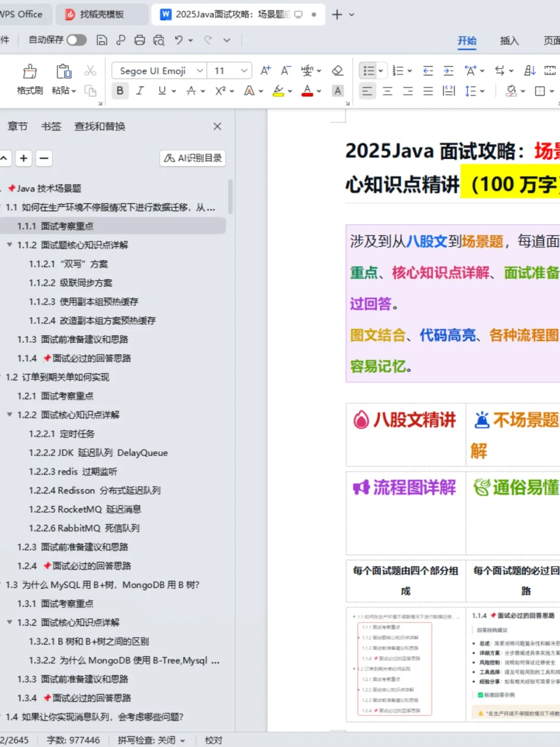Viewport: 560px width, 747px height.
Task: Click the increase font size icon
Action: (x=265, y=70)
